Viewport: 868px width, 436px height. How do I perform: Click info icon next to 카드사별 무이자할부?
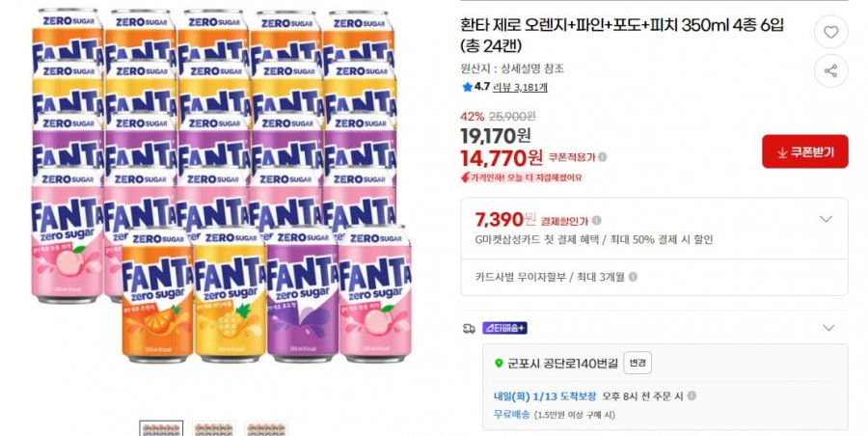633,276
